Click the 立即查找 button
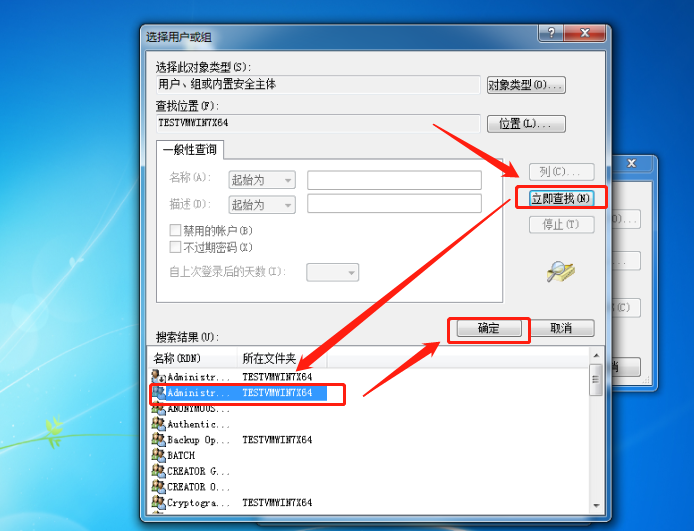694x531 pixels. [561, 198]
